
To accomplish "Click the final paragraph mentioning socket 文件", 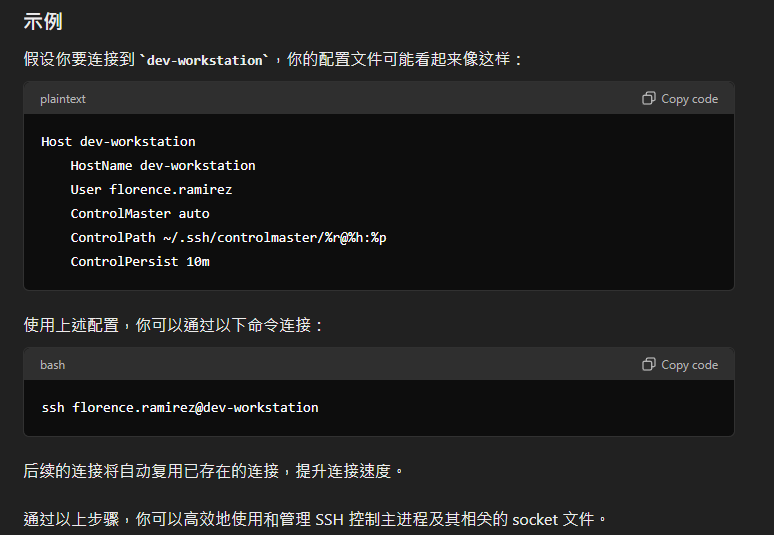I will 315,519.
